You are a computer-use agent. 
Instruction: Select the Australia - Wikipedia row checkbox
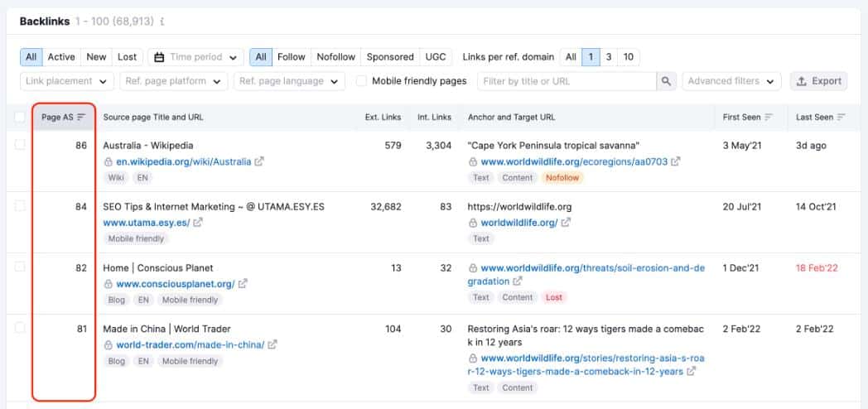[20, 145]
